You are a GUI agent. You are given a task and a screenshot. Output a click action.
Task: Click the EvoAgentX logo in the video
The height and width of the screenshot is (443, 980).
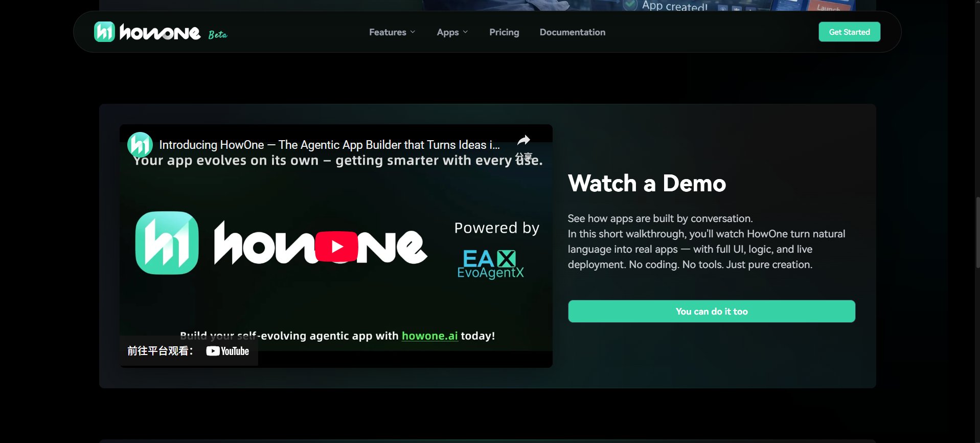click(490, 264)
